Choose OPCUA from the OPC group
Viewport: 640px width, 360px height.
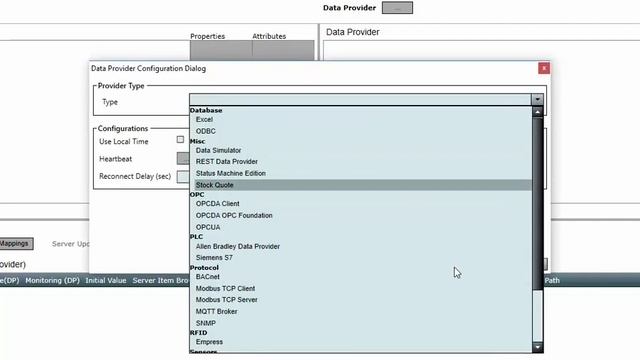[208, 227]
